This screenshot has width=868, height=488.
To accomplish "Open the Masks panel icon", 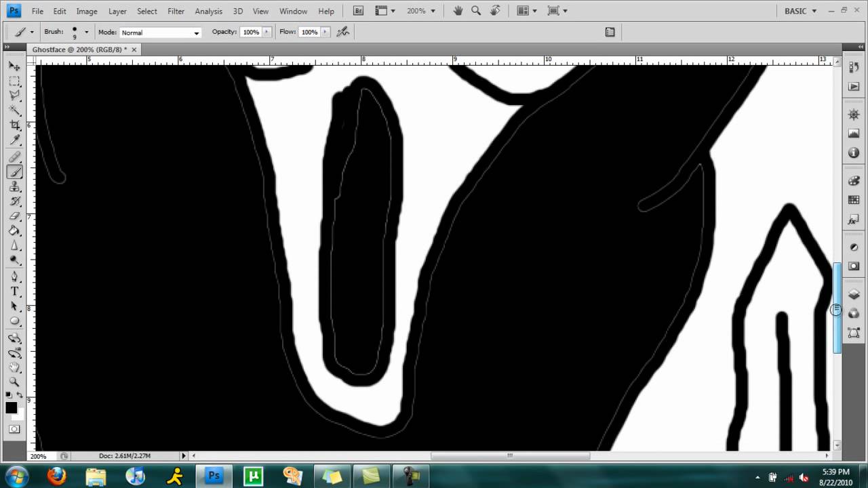I will (854, 267).
